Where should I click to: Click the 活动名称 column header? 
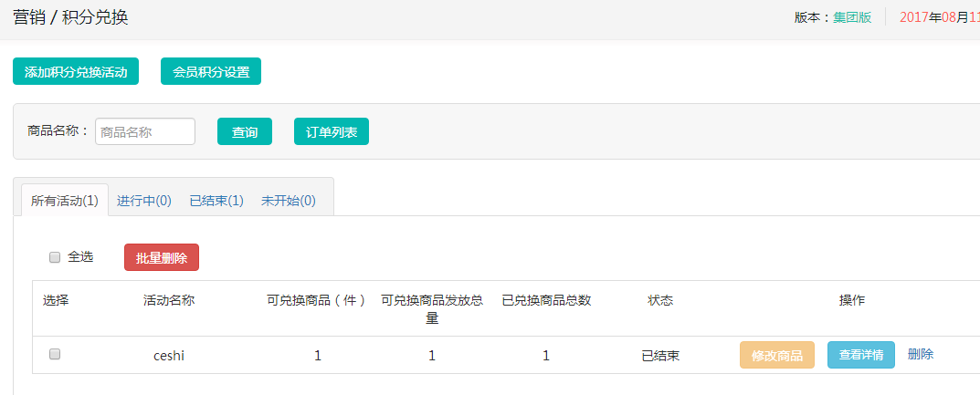(x=169, y=300)
